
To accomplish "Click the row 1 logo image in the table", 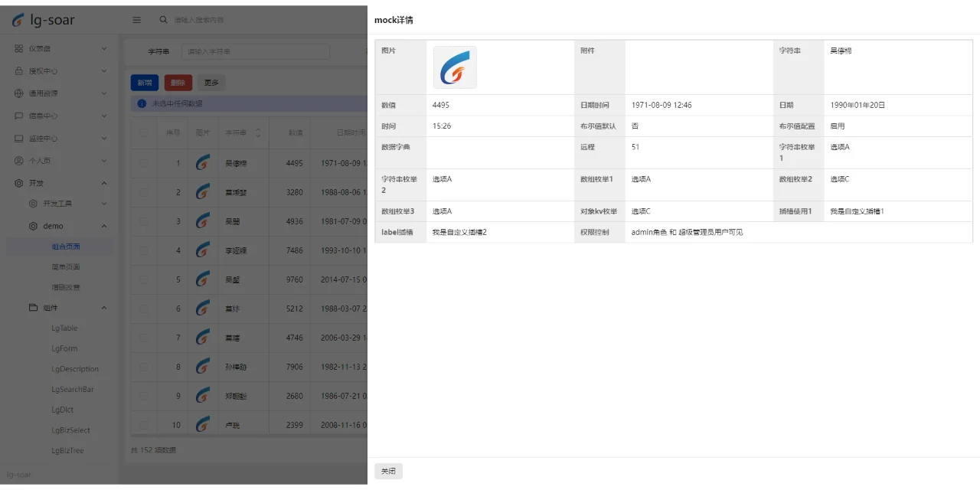I will click(x=202, y=163).
